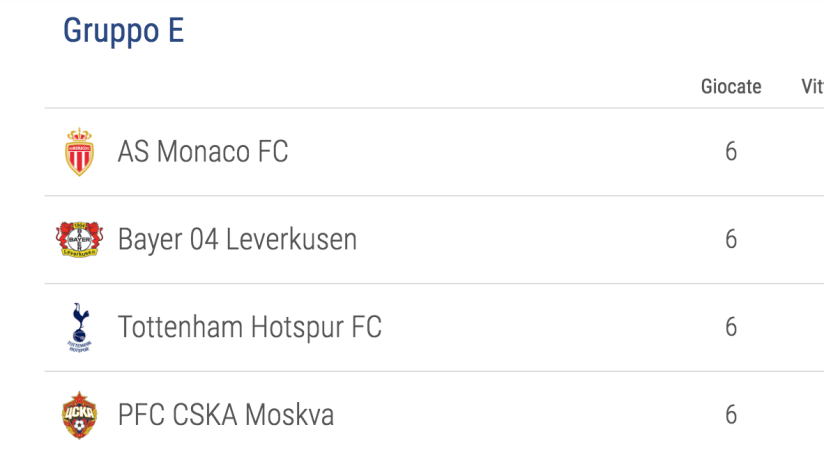Sort by the Giocate column header
The image size is (824, 464).
(x=731, y=87)
